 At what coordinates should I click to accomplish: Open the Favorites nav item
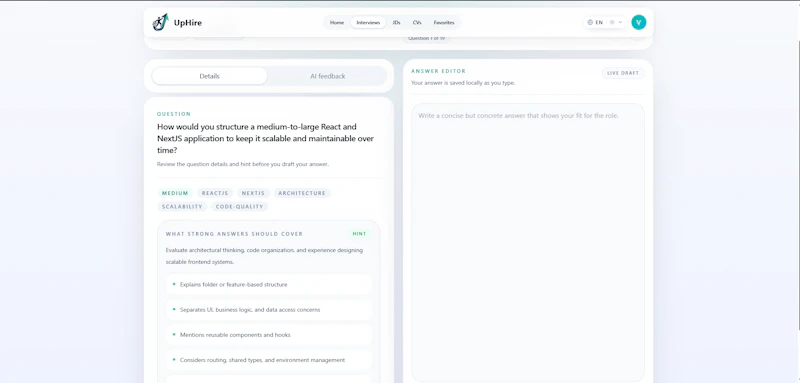point(444,22)
